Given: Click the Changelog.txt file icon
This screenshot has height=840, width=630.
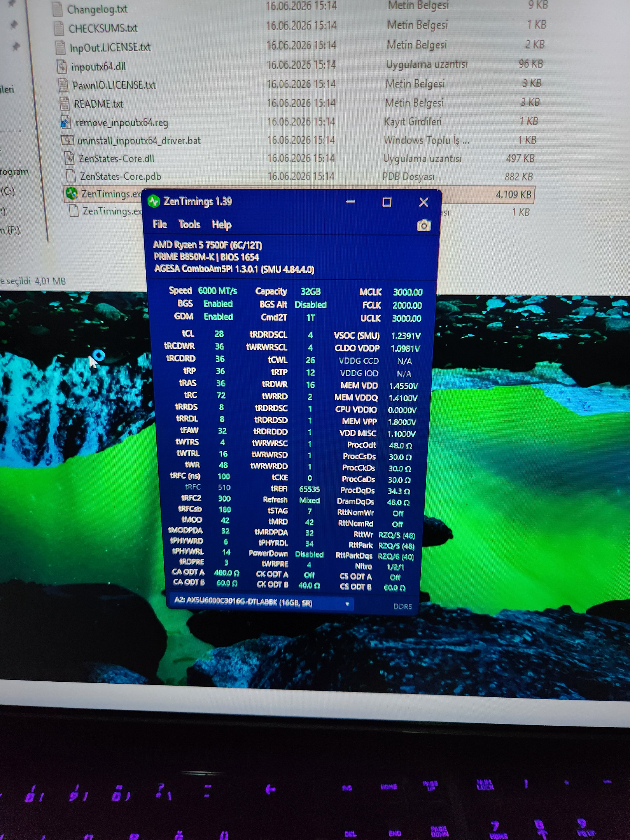Looking at the screenshot, I should coord(58,9).
